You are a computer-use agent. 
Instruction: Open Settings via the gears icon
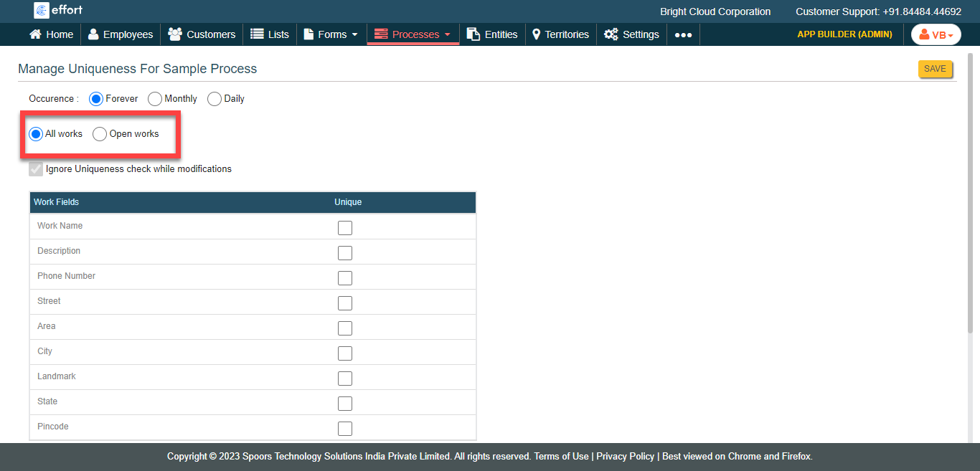pyautogui.click(x=611, y=34)
